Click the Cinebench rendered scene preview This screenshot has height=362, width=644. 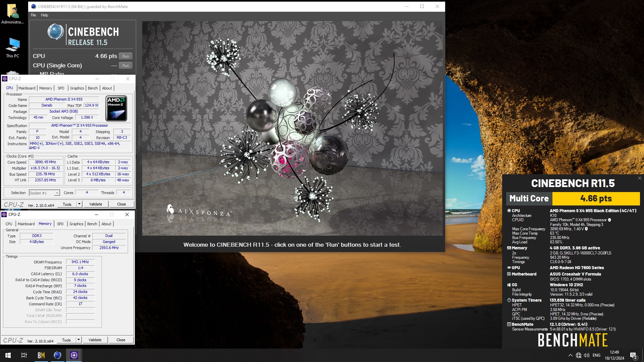292,128
